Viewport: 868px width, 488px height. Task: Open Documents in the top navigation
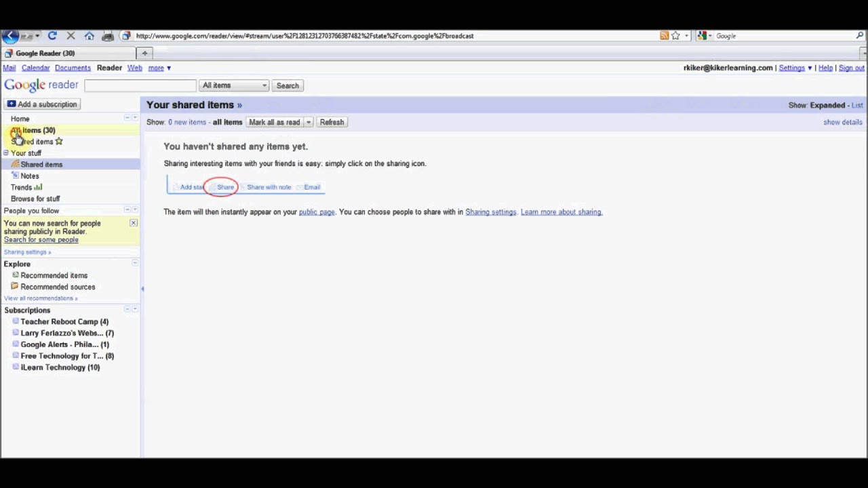(x=73, y=68)
